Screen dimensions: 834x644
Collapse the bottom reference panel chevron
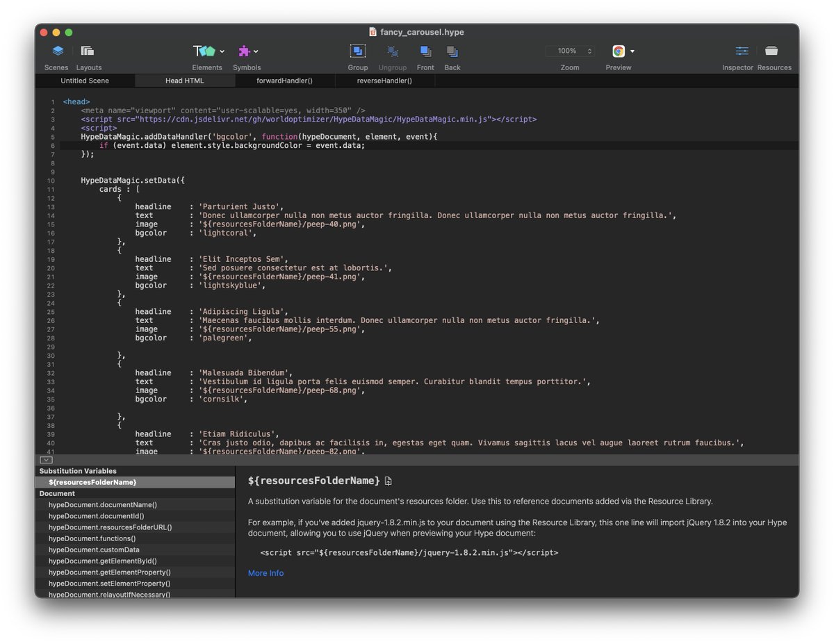46,460
